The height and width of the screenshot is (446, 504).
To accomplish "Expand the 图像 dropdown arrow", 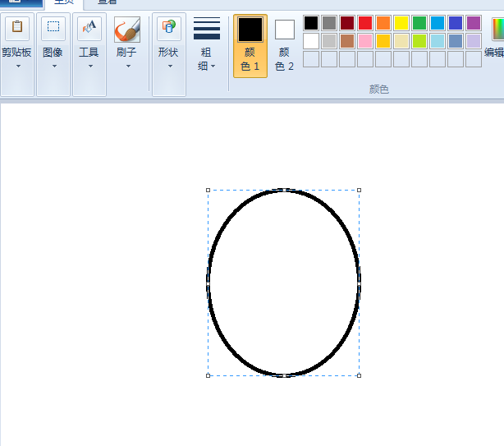I will [x=54, y=66].
